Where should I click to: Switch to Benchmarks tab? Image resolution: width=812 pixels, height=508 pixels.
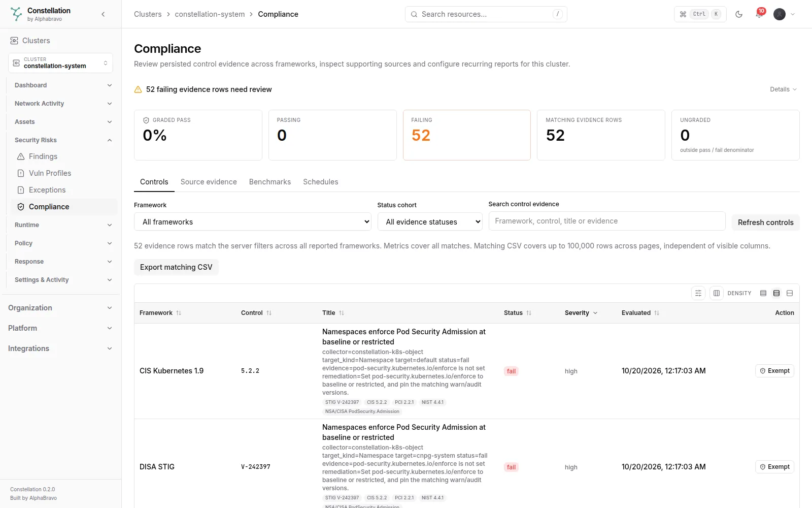pyautogui.click(x=270, y=182)
